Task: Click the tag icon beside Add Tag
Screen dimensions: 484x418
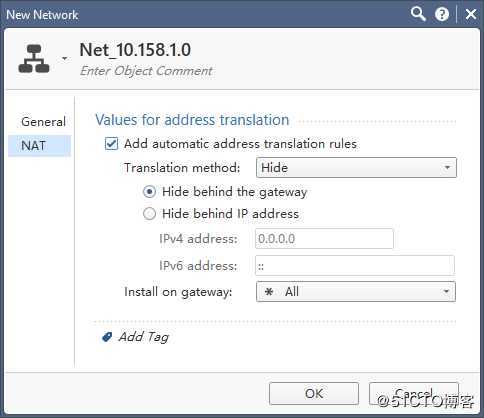Action: 107,337
